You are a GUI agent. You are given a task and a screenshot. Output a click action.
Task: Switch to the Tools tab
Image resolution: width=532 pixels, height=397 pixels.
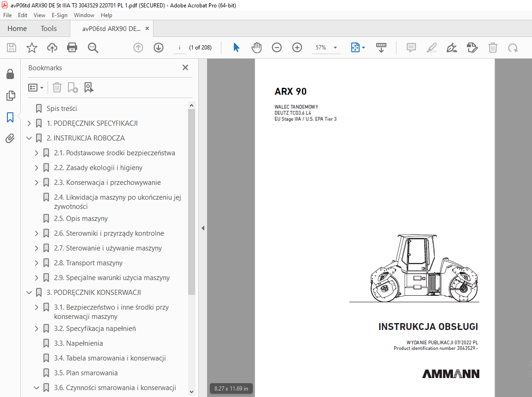pos(49,29)
